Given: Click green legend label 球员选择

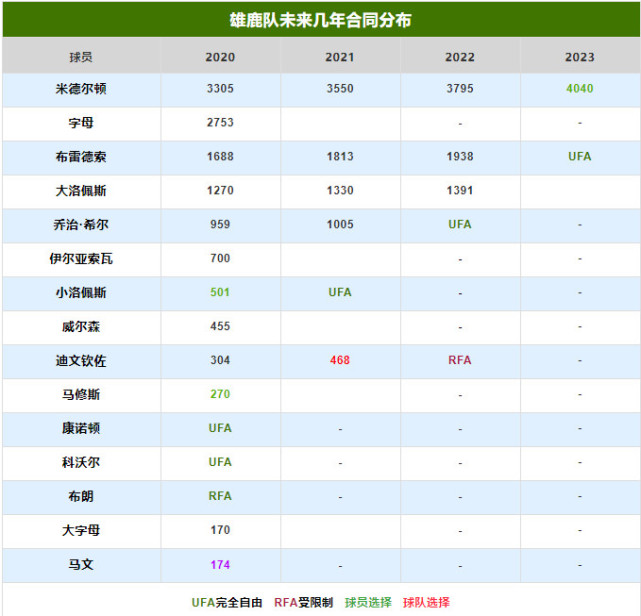Looking at the screenshot, I should [x=368, y=602].
